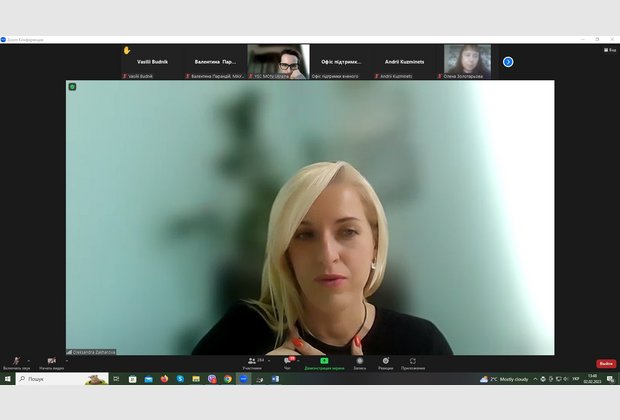Open the Windows Start menu
Screen dimensions: 620x420
click(x=7, y=379)
